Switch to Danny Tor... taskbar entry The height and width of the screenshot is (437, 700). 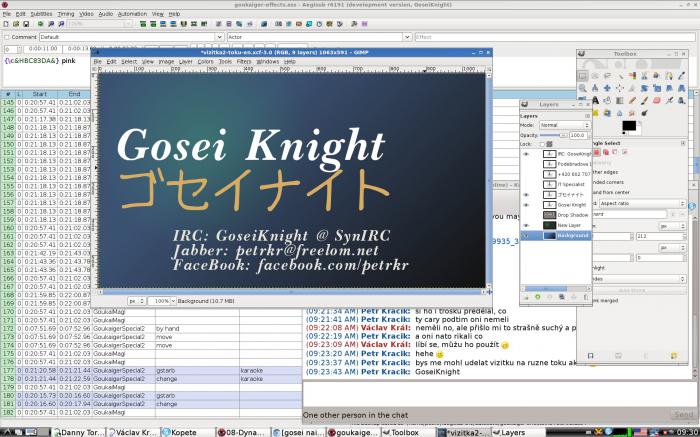point(78,432)
